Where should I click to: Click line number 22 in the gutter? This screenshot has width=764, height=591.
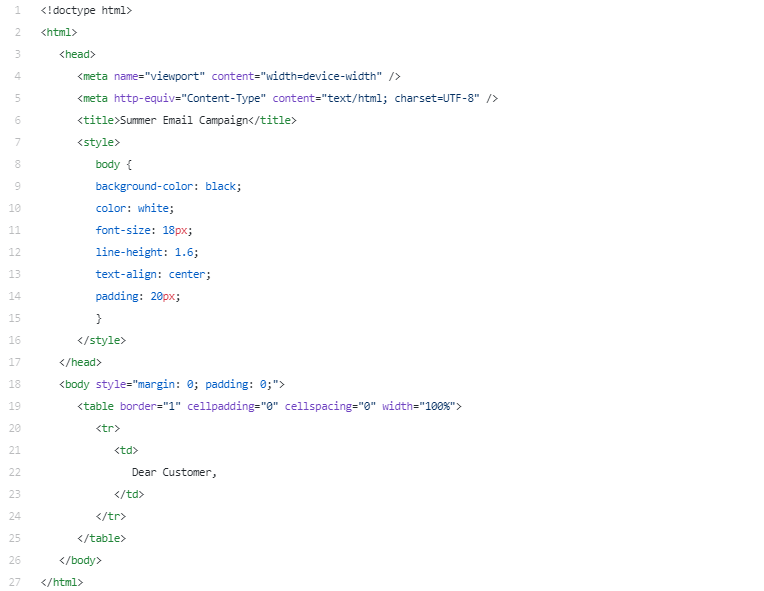pos(15,473)
